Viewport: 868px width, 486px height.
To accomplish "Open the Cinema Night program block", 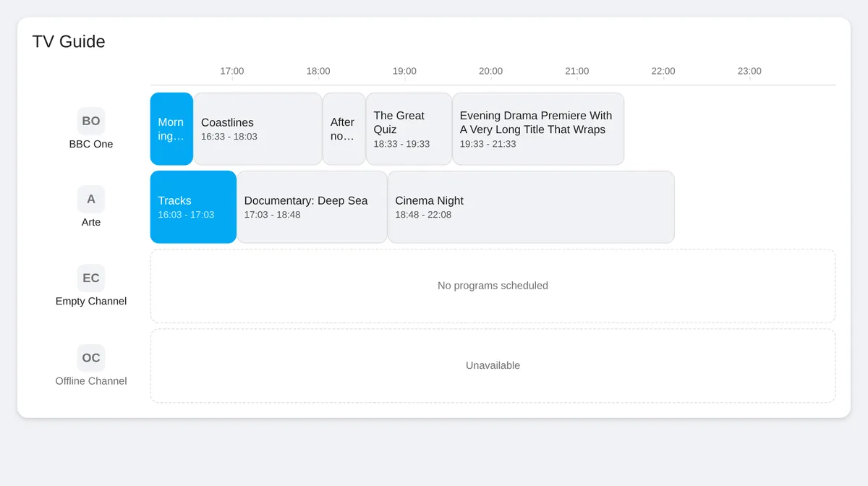I will [x=531, y=207].
